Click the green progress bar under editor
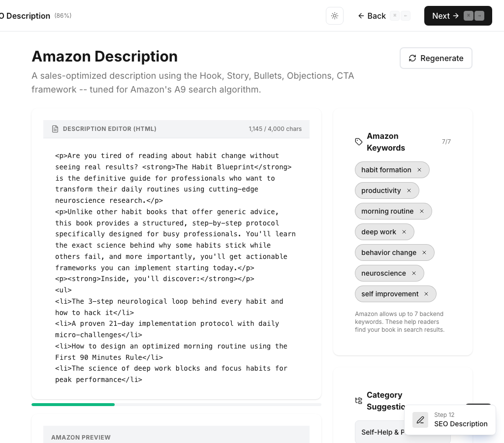The height and width of the screenshot is (443, 504). (x=73, y=405)
